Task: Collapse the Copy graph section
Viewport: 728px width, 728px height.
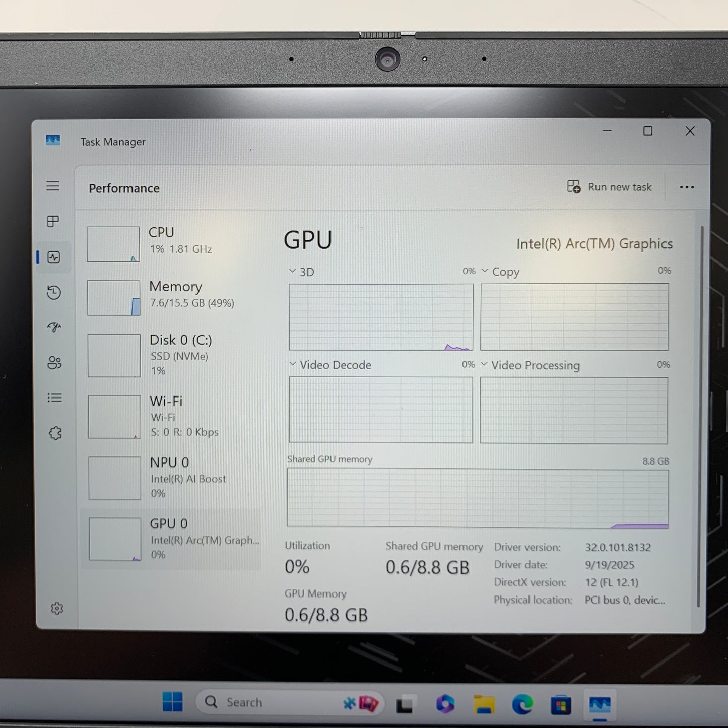Action: coord(485,271)
